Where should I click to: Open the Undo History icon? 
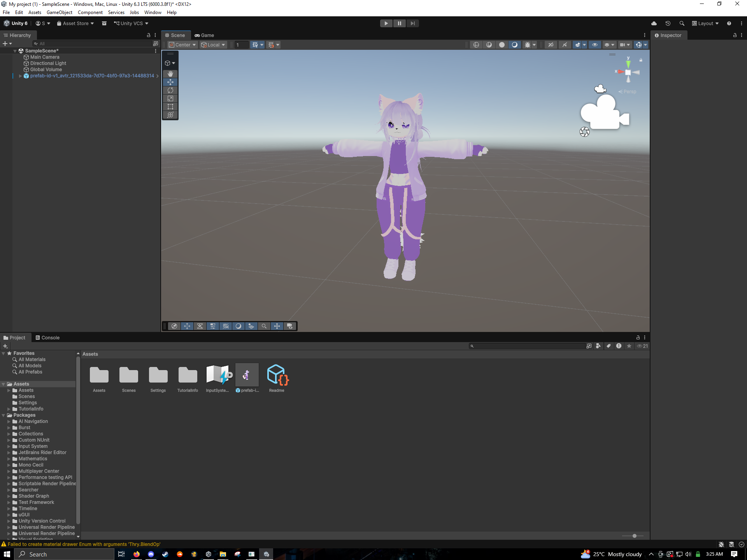point(668,23)
